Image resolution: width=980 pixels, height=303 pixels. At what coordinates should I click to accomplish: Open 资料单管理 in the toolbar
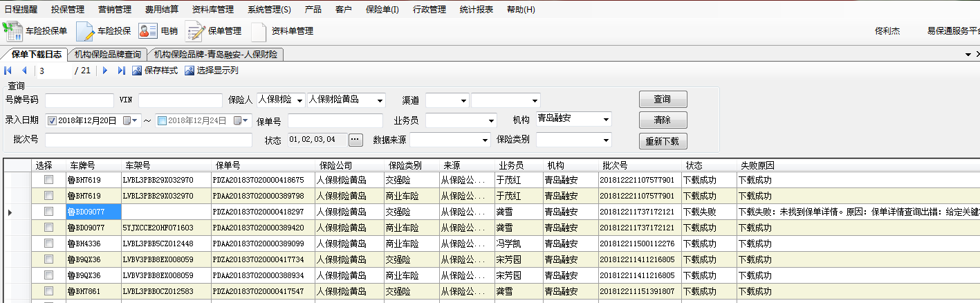pyautogui.click(x=281, y=31)
